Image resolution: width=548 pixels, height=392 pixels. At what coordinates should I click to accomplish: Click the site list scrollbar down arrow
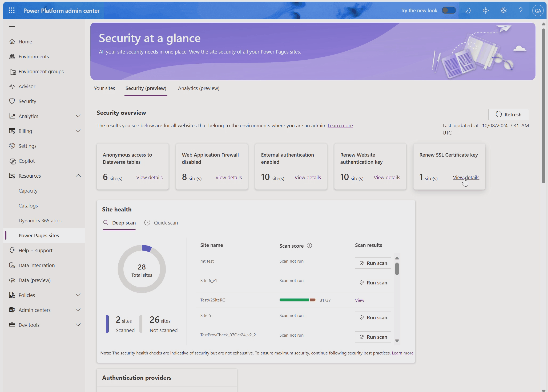tap(397, 341)
